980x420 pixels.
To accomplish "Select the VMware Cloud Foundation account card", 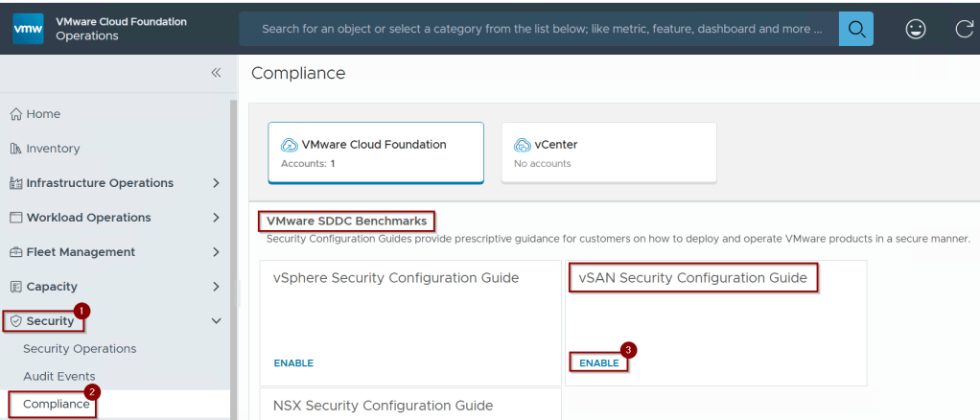I will coord(376,152).
